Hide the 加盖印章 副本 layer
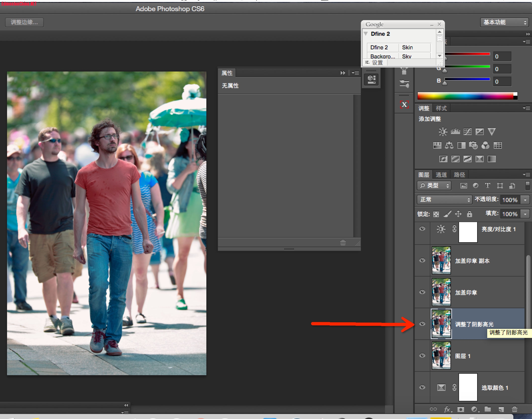The width and height of the screenshot is (532, 419). tap(422, 260)
